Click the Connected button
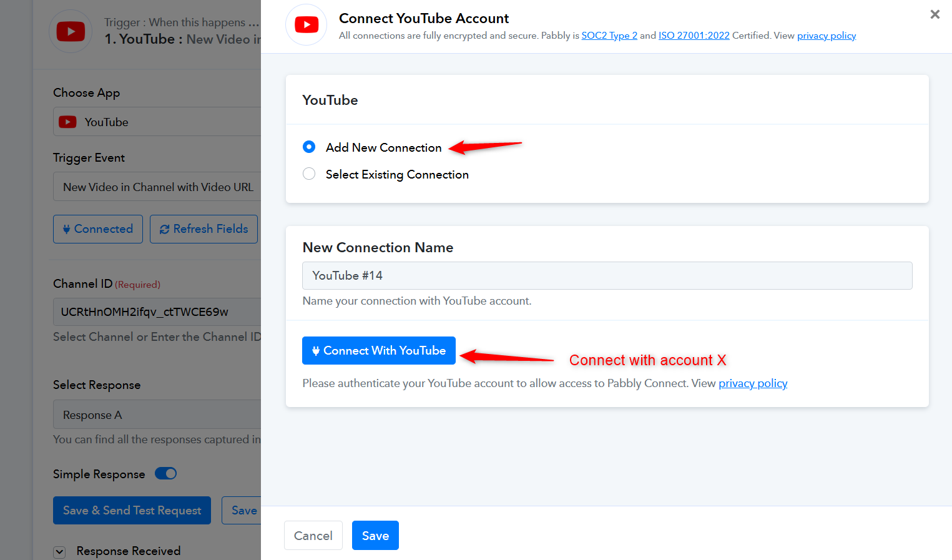 click(x=98, y=229)
